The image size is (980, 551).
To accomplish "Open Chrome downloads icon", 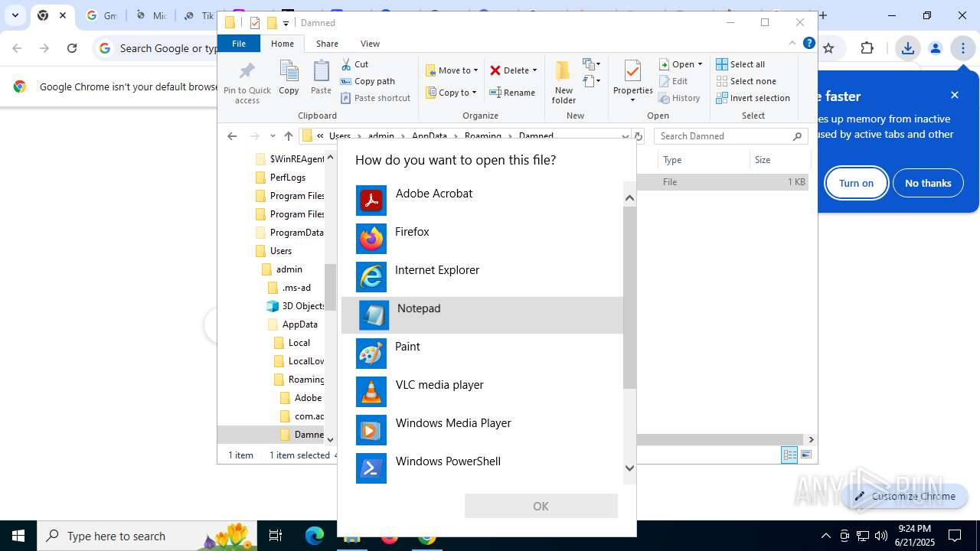I will [x=907, y=48].
